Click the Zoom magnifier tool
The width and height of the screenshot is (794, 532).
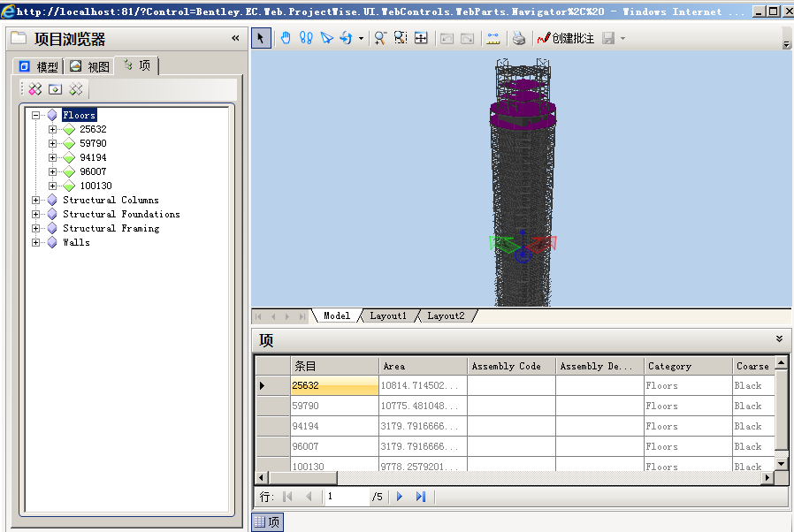(380, 38)
